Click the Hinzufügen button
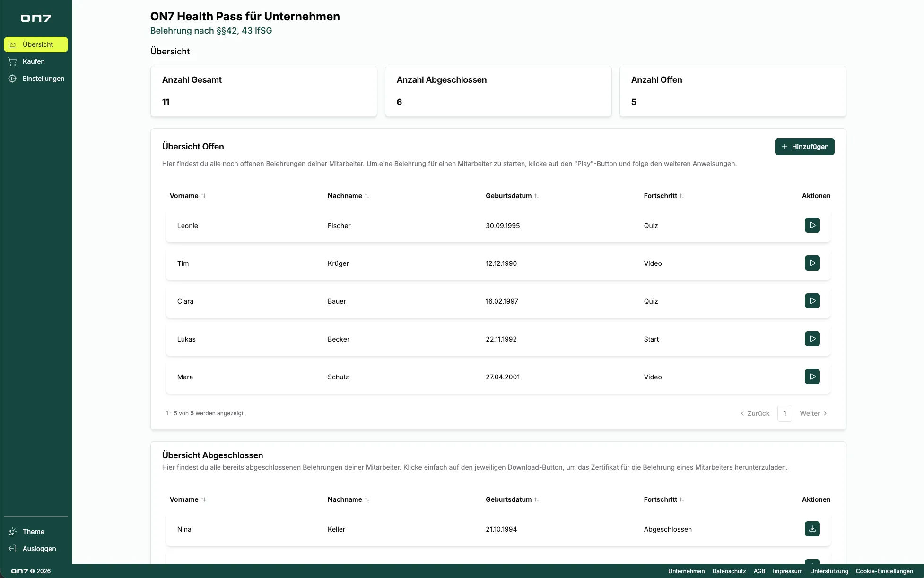This screenshot has width=924, height=578. point(804,147)
